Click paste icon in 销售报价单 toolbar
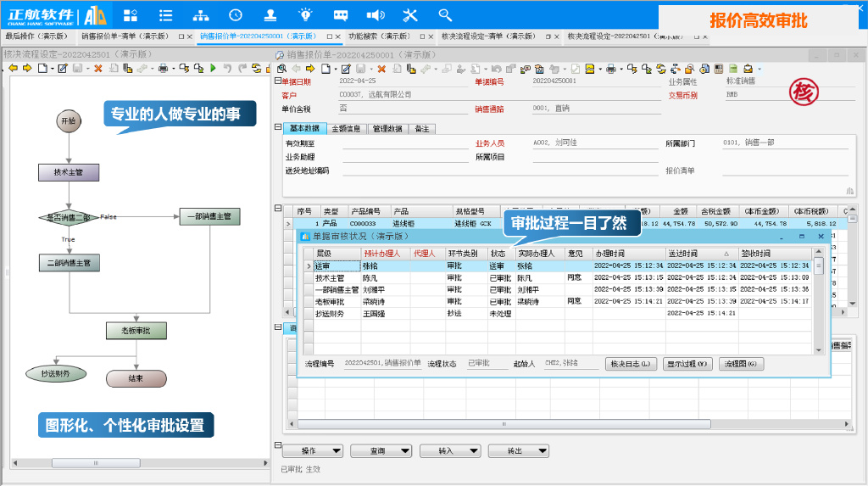The image size is (868, 486). click(x=411, y=69)
